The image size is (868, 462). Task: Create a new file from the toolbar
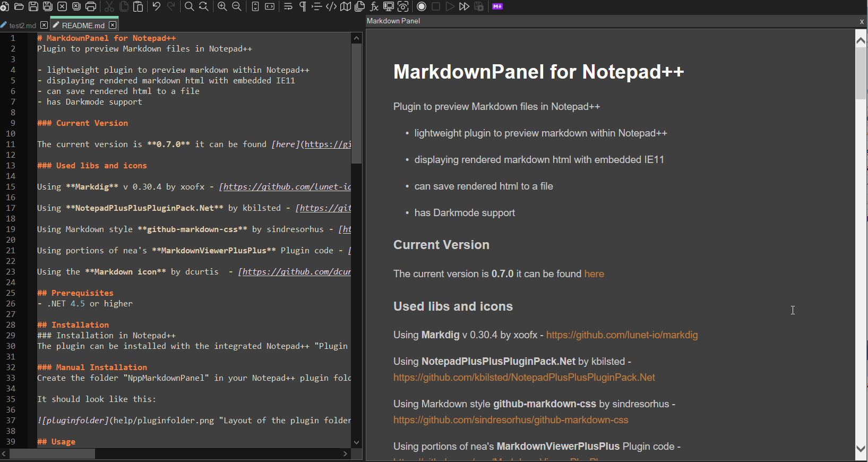[4, 6]
